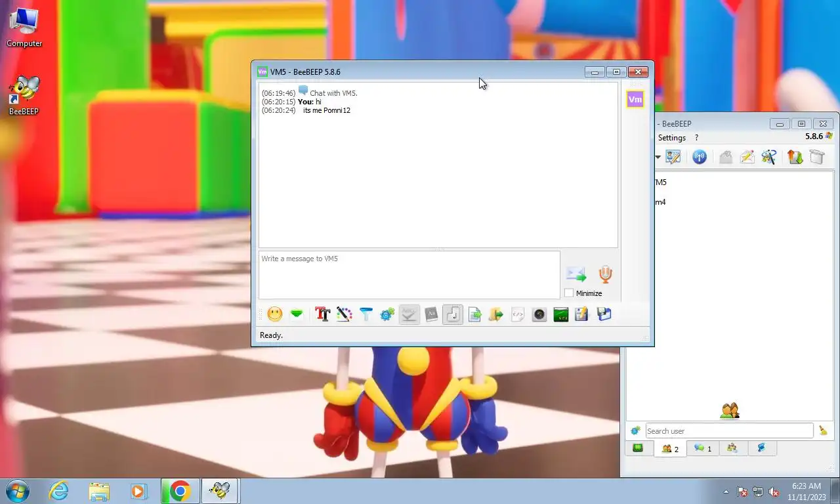Launch Internet Explorer from taskbar
Image resolution: width=840 pixels, height=504 pixels.
(x=59, y=491)
